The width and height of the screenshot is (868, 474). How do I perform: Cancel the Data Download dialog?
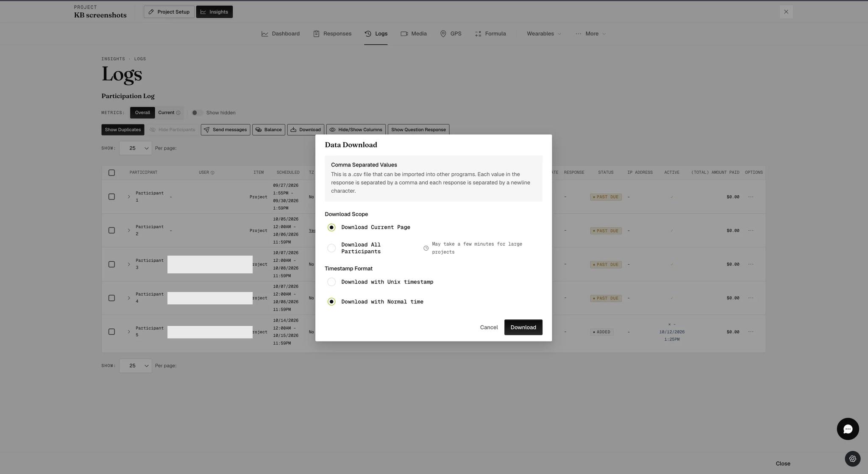[x=489, y=327]
